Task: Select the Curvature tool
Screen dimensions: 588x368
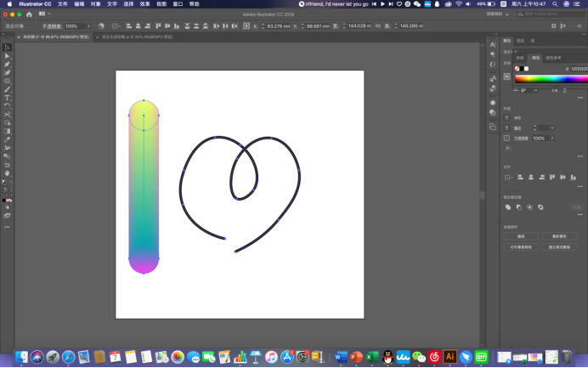Action: pyautogui.click(x=7, y=72)
